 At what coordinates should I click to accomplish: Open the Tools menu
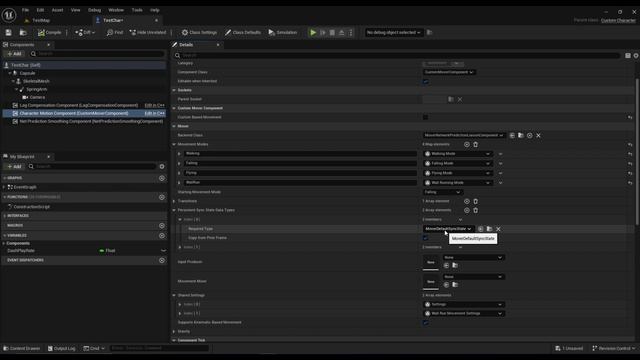(x=137, y=10)
